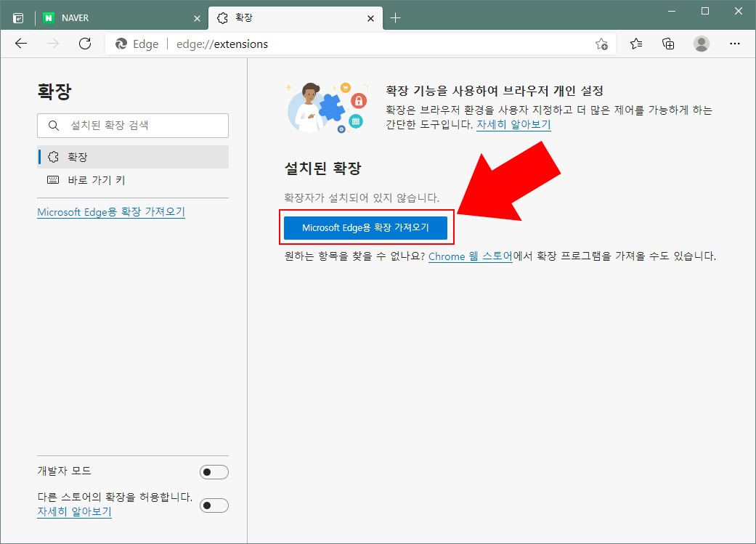Open the Favorites list icon
The width and height of the screenshot is (756, 544).
tap(636, 44)
